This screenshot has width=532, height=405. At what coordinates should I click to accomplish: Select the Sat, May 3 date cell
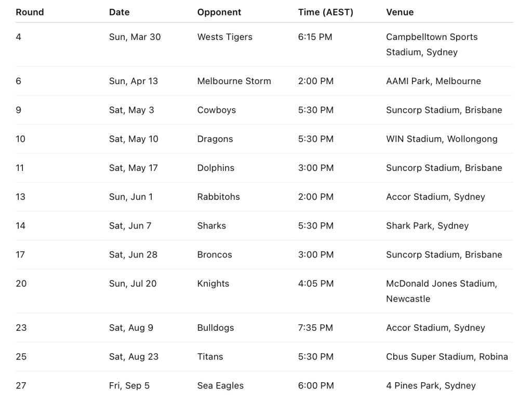click(131, 110)
